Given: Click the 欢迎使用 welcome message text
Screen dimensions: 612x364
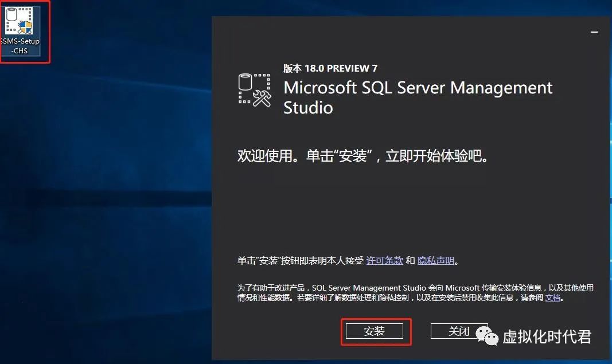Looking at the screenshot, I should 362,156.
